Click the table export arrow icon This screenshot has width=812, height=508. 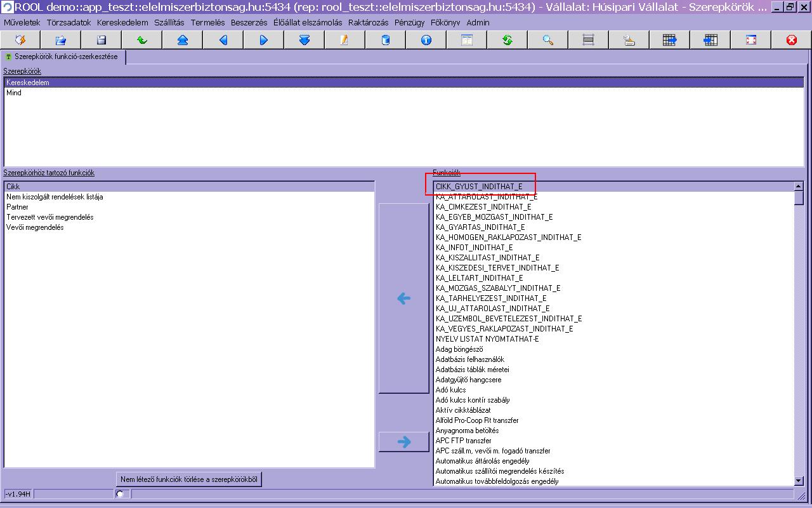click(670, 40)
